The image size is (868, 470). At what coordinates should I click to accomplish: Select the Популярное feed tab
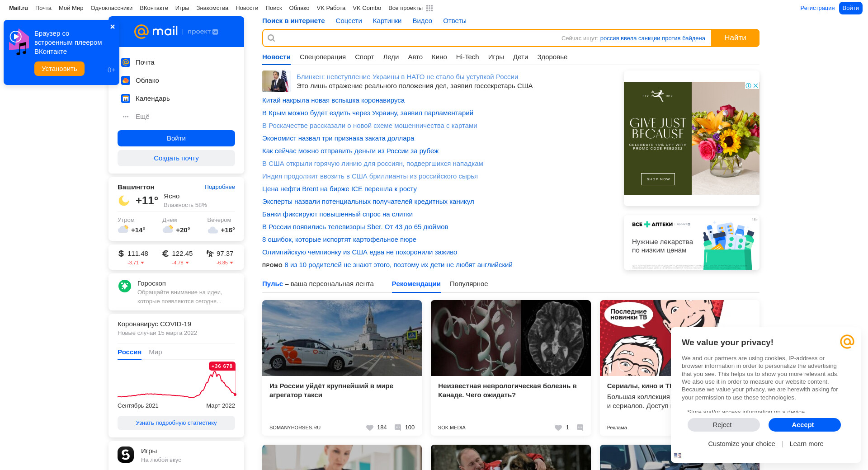[468, 284]
